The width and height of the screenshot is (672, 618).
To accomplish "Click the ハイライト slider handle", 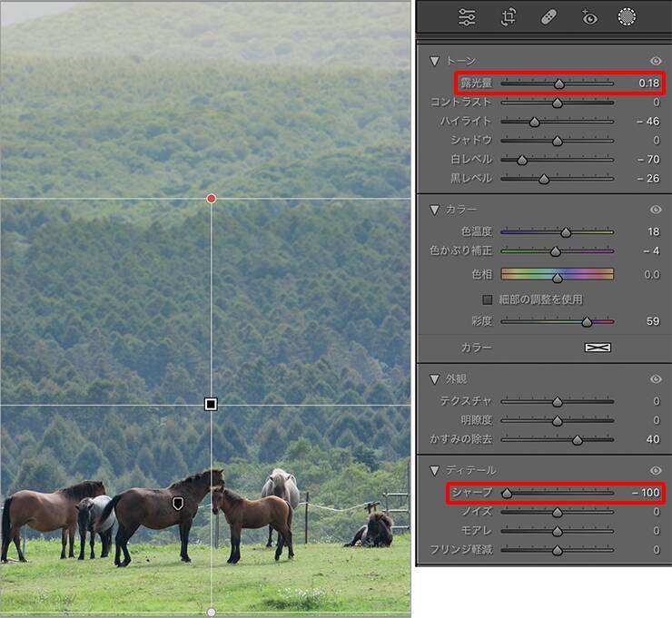I will (535, 123).
